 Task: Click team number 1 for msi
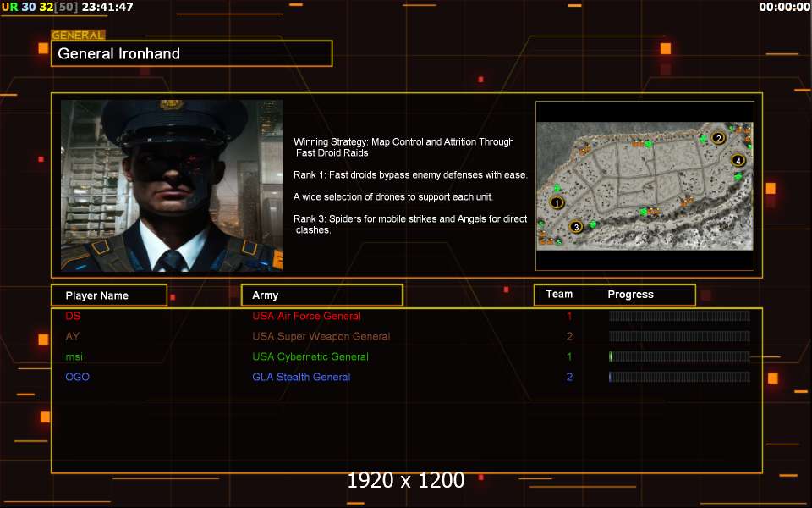(569, 356)
